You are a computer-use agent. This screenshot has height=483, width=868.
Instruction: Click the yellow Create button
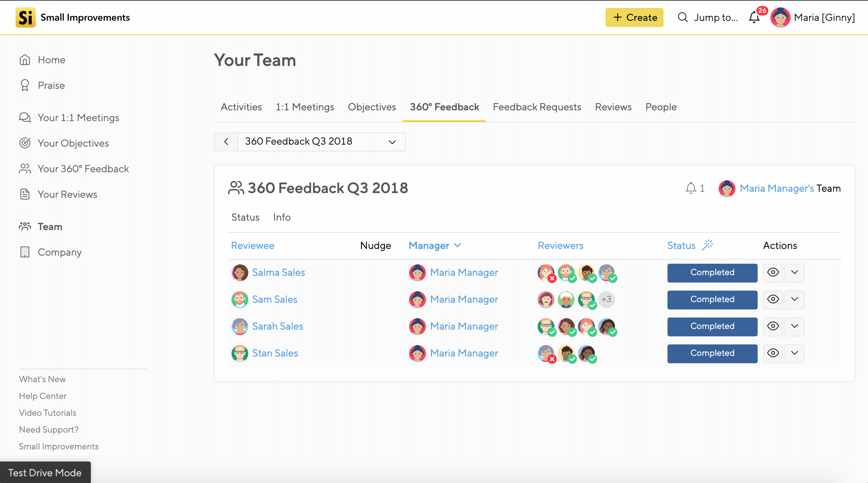pyautogui.click(x=635, y=17)
